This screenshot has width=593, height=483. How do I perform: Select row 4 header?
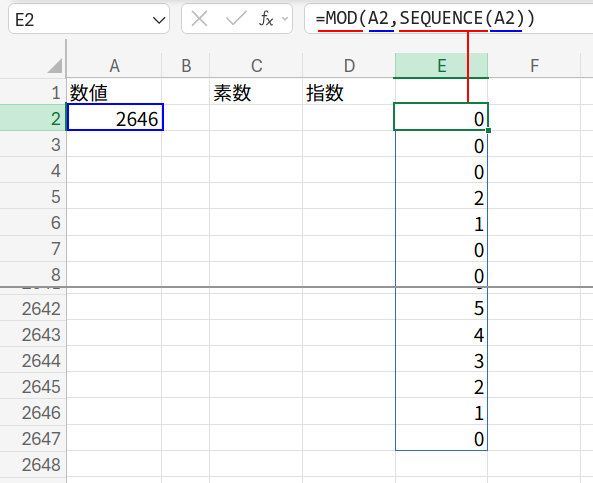coord(33,170)
